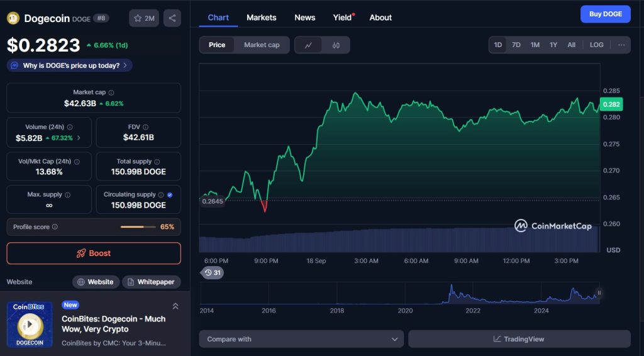This screenshot has height=356, width=644.
Task: Click the historical price range slider
Action: coord(399,294)
